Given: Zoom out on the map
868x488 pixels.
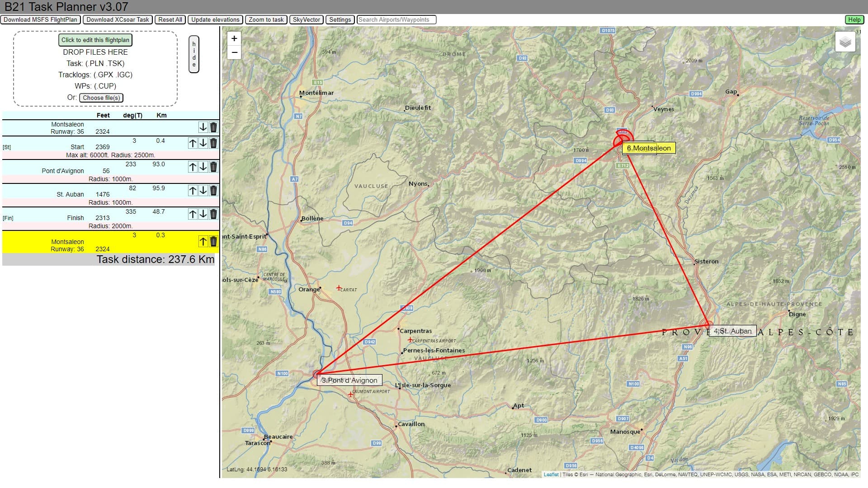Looking at the screenshot, I should pyautogui.click(x=234, y=52).
